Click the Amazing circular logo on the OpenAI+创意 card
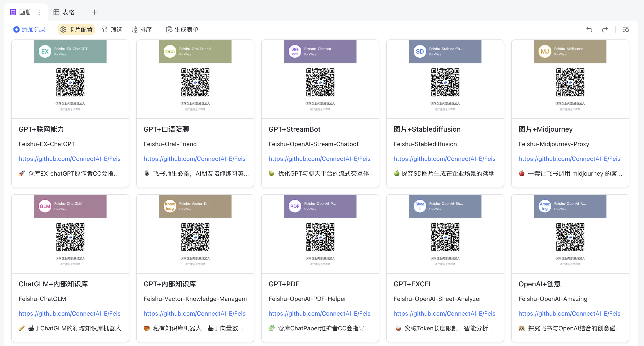 click(545, 206)
